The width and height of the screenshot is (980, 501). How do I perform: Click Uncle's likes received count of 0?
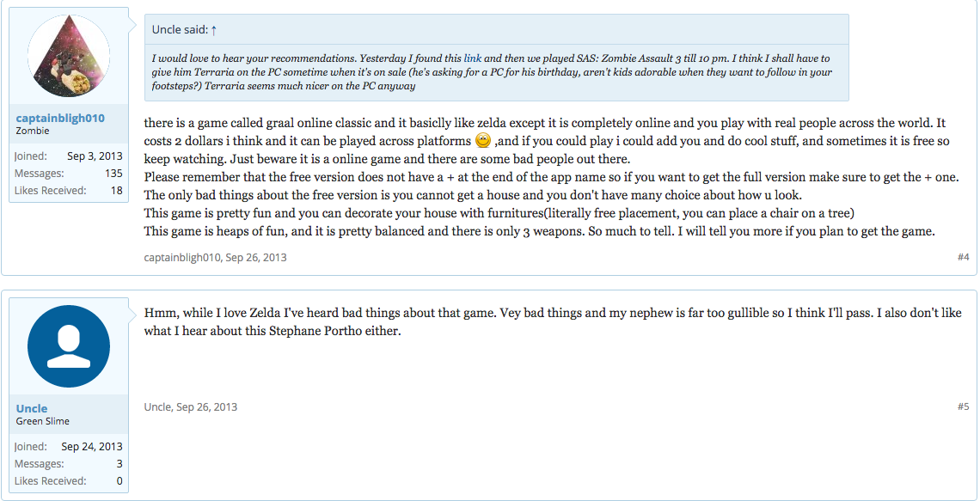click(x=119, y=481)
